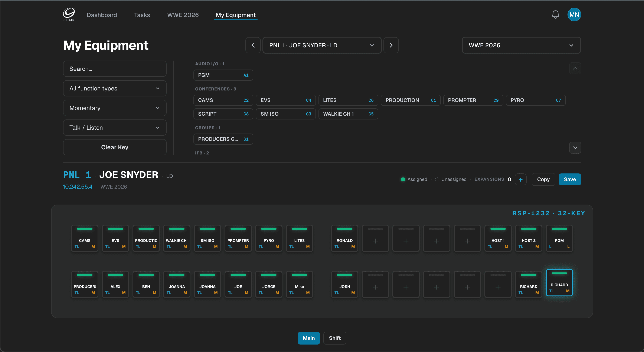644x352 pixels.
Task: Switch to the Shift key layer
Action: (335, 338)
